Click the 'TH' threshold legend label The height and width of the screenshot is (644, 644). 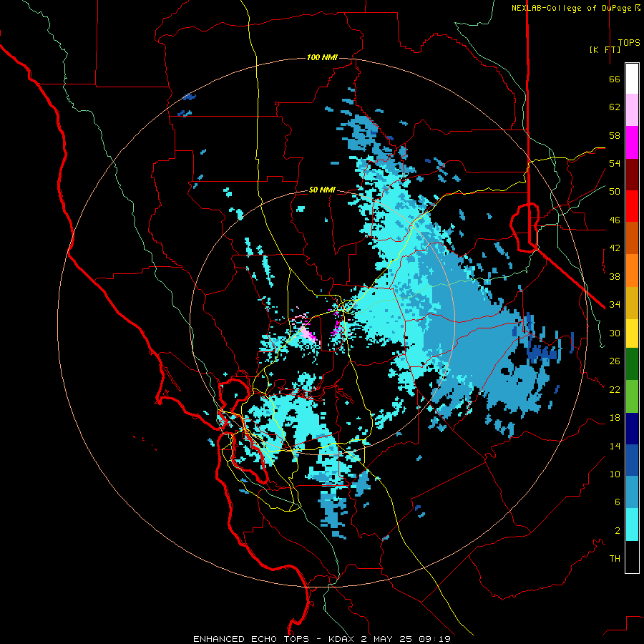click(615, 559)
